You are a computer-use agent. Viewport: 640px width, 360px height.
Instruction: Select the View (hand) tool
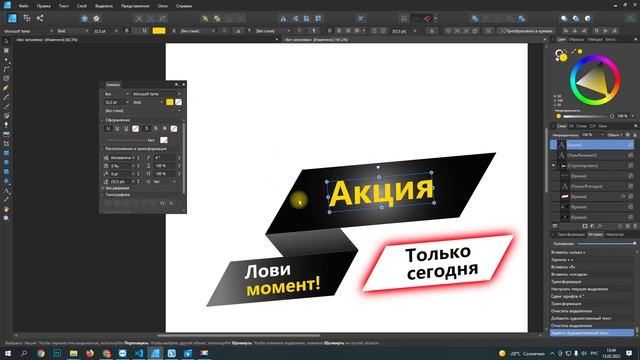pyautogui.click(x=6, y=209)
